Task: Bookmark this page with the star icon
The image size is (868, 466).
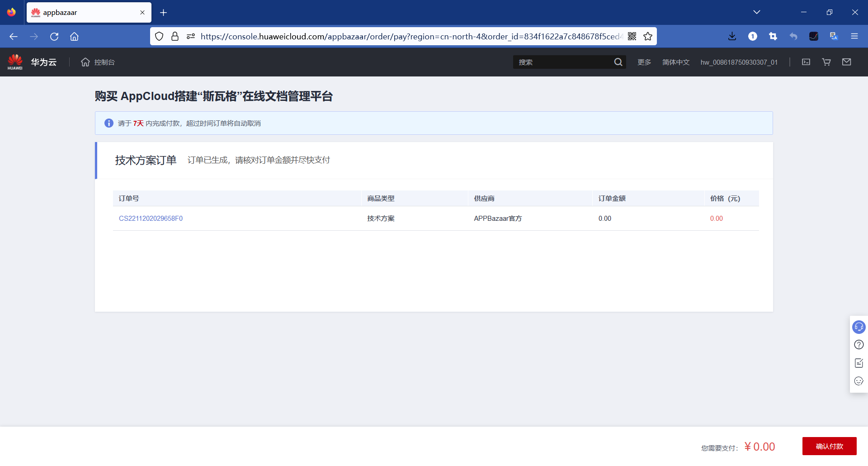Action: 648,36
